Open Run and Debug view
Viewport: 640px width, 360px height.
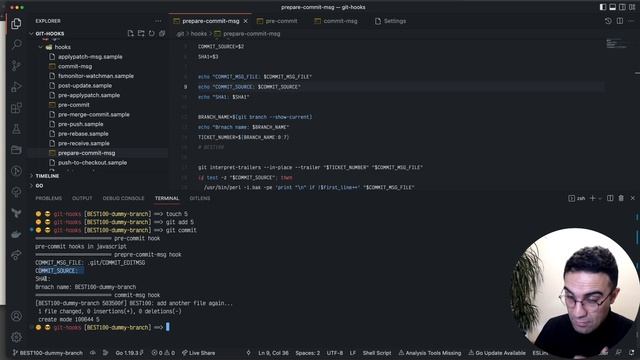[16, 87]
